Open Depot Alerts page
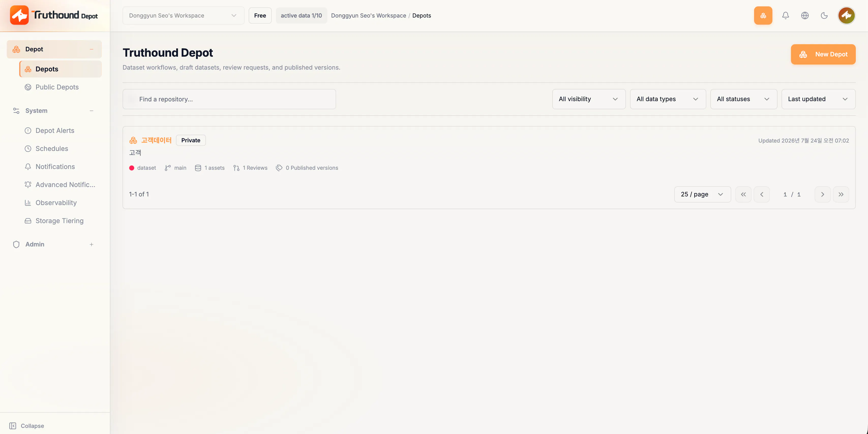 61,131
